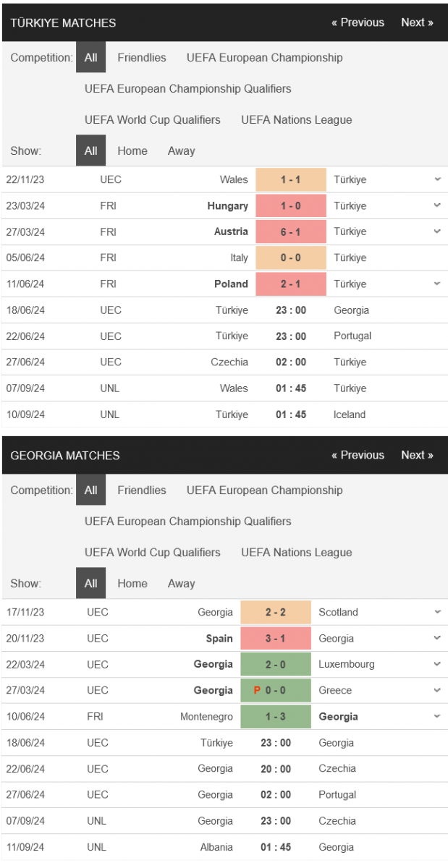
Task: Select UEFA Nations League filter for Türkiye
Action: click(297, 119)
